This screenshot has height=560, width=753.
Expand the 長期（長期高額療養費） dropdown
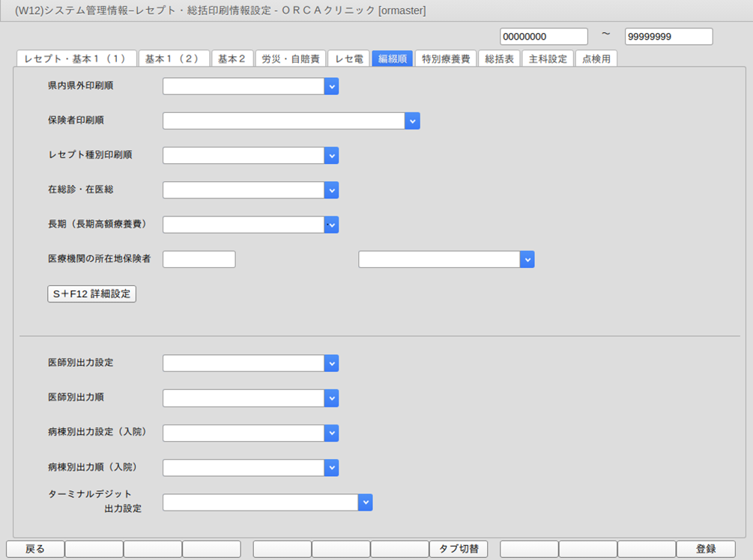click(331, 225)
